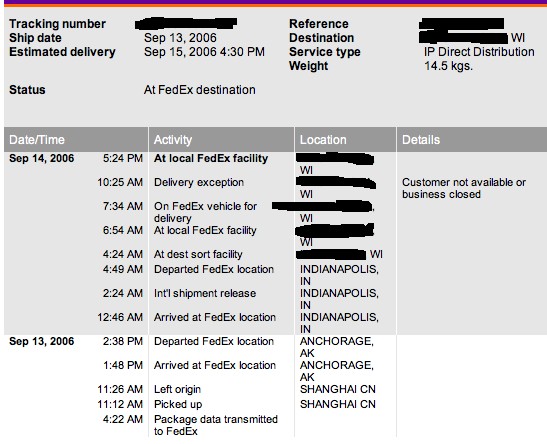Select the Sep 13, 2006 date group label

point(42,341)
